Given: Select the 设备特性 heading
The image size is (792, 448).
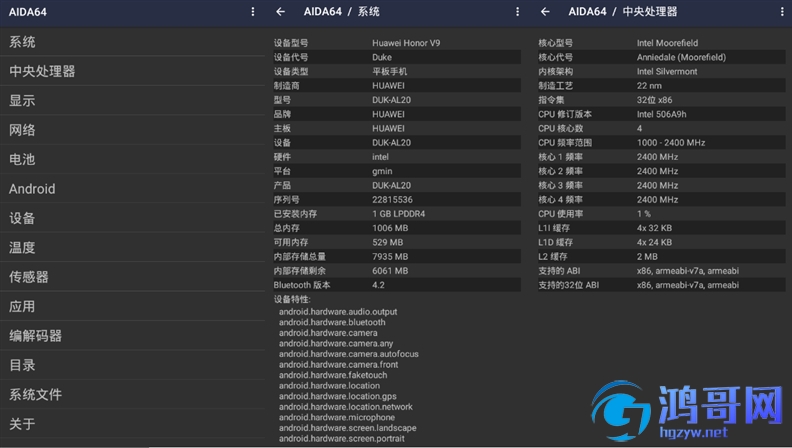Looking at the screenshot, I should 292,299.
